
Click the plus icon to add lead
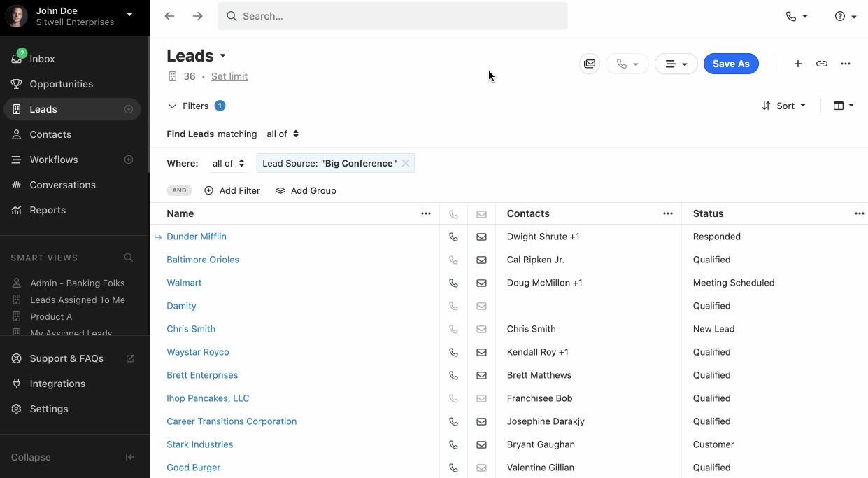pyautogui.click(x=798, y=64)
